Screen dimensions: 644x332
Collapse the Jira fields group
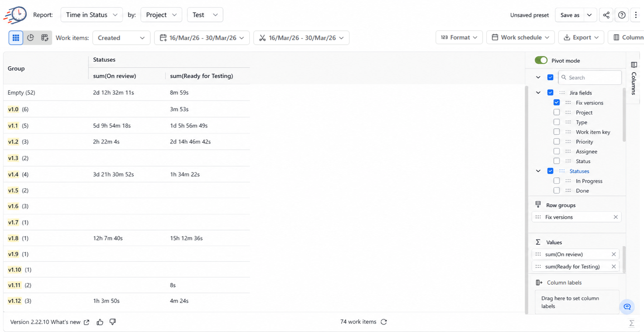click(538, 92)
